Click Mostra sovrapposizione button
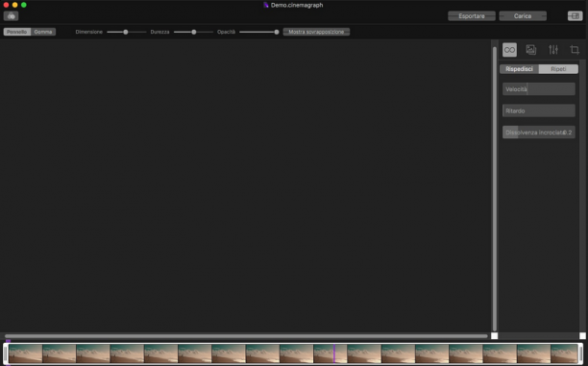Screen dimensions: 588x366 click(x=316, y=32)
